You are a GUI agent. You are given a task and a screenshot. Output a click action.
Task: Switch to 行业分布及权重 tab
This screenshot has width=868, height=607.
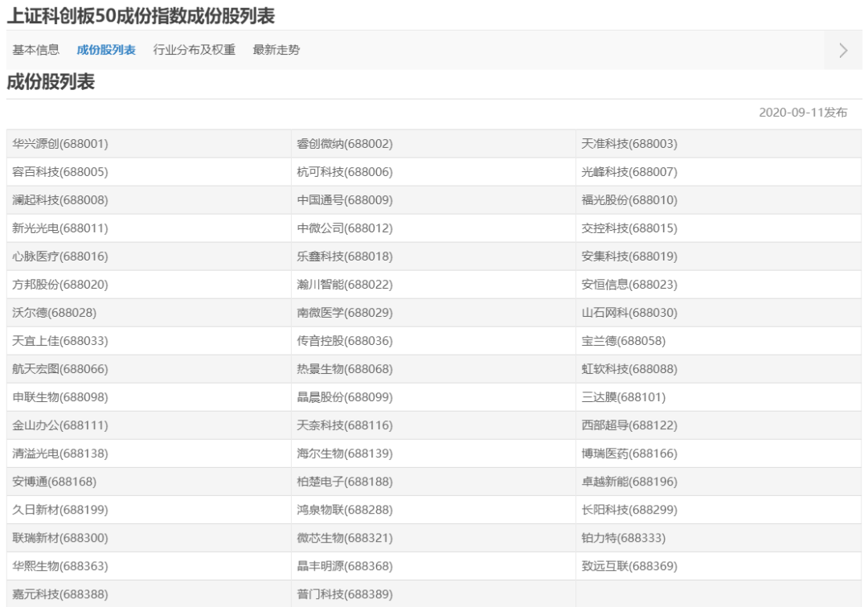tap(194, 50)
